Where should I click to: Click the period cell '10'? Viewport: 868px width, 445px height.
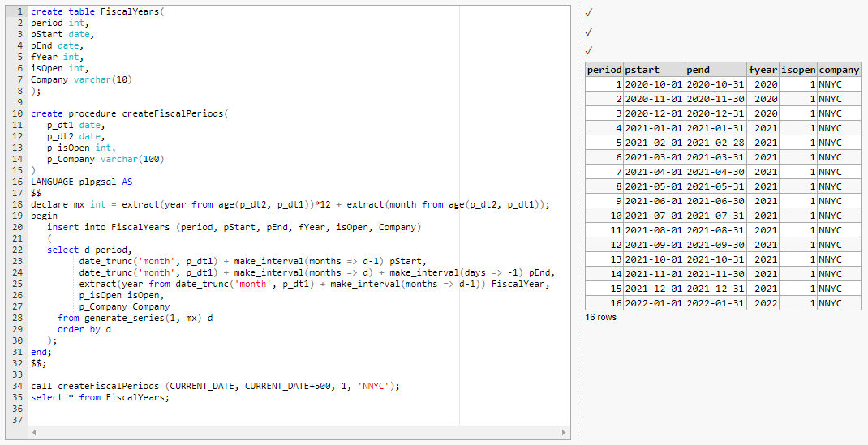604,216
